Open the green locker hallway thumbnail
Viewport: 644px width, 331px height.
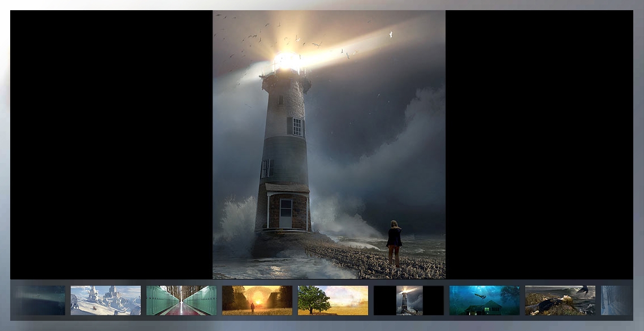(x=181, y=300)
